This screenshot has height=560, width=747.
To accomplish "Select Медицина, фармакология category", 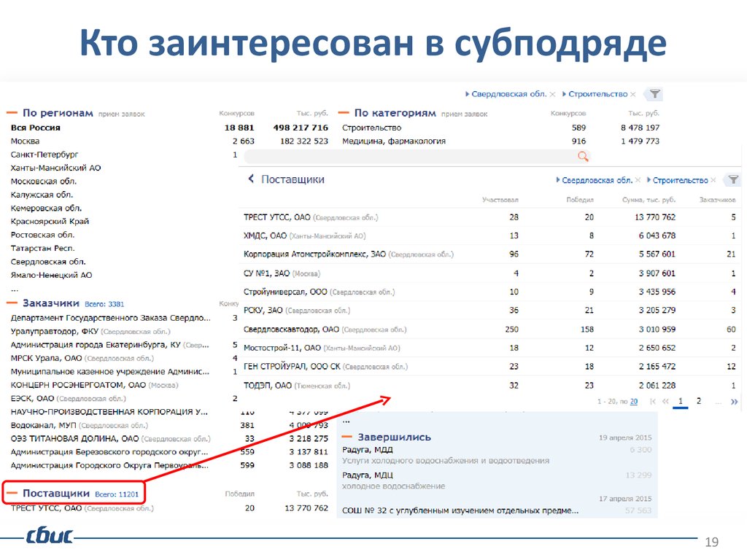I will [394, 141].
